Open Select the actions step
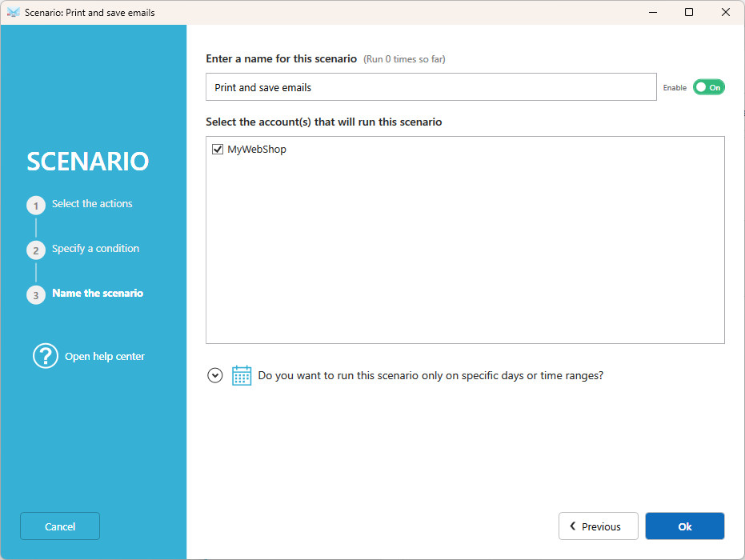 point(92,203)
